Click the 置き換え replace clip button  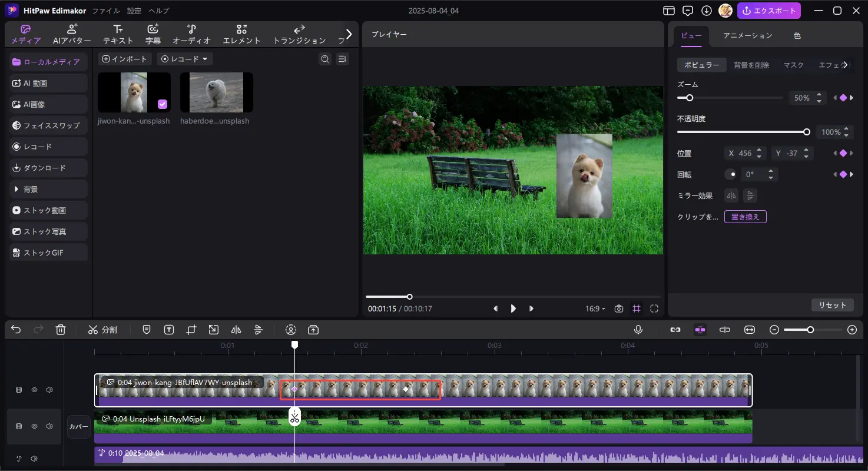[745, 217]
